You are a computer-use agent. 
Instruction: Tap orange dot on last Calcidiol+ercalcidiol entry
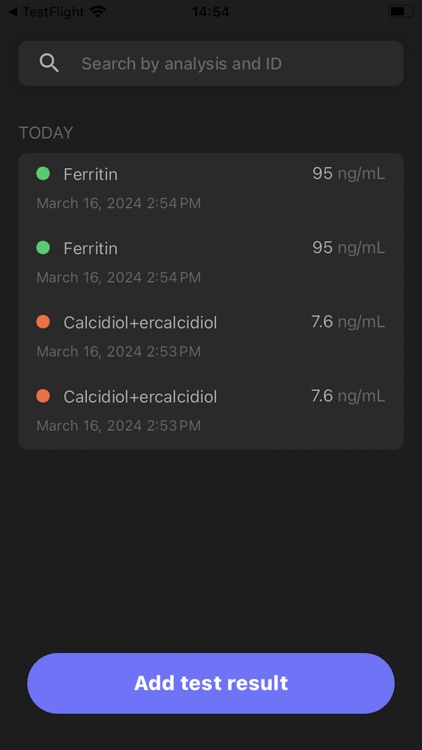pyautogui.click(x=43, y=396)
